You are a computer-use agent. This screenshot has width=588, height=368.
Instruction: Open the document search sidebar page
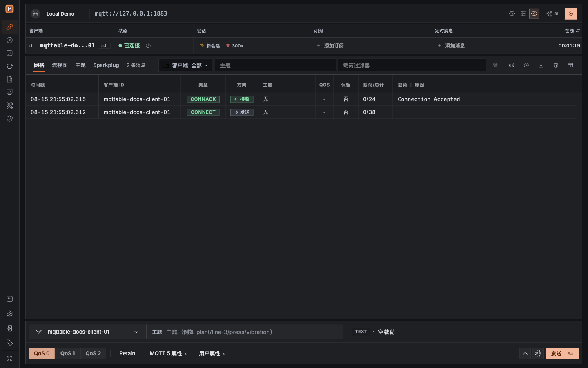[9, 79]
